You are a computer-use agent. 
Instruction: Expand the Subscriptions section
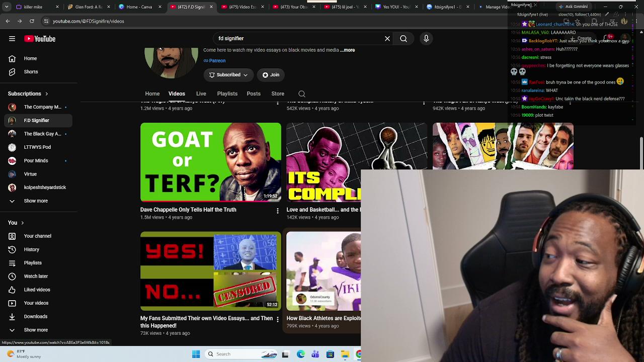28,94
